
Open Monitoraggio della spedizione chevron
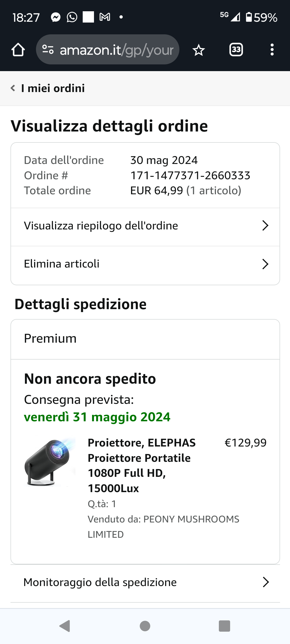coord(266,582)
